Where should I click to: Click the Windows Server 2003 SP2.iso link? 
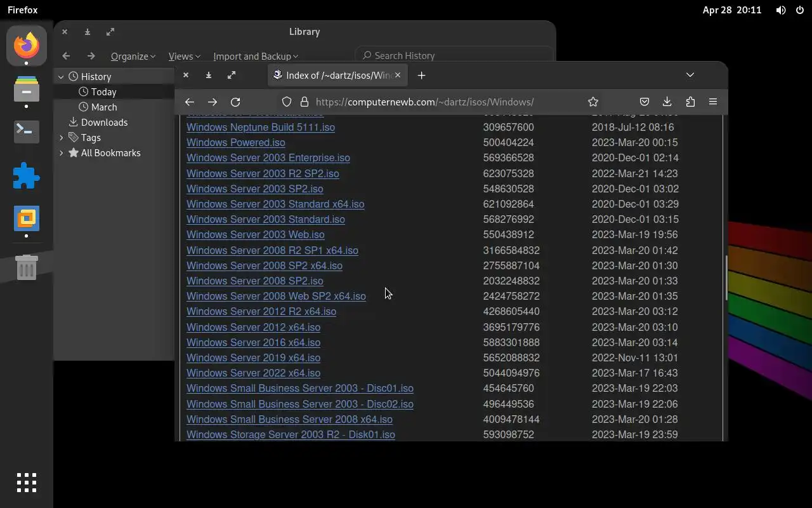(255, 189)
